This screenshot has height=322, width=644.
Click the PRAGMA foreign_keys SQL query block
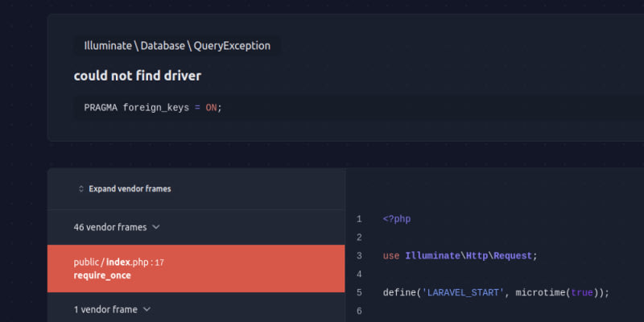(153, 107)
